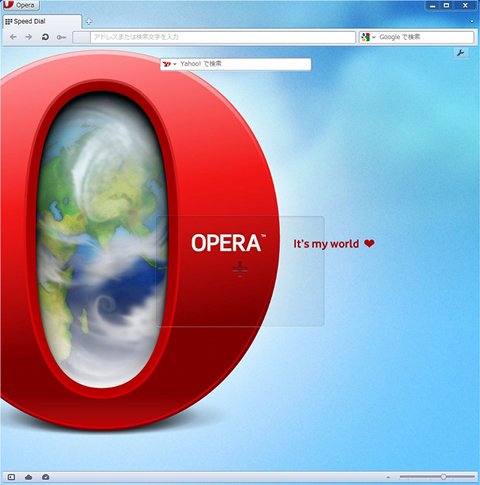Open the Opera main menu button
Viewport: 480px width, 485px height.
pos(21,5)
